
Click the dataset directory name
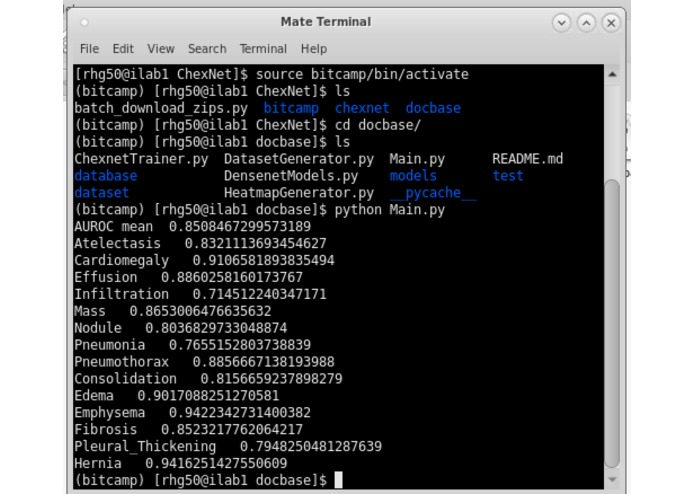(102, 193)
